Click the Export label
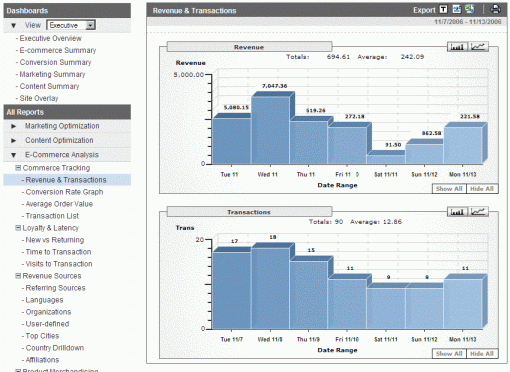Screen dimensions: 510x372 (x=424, y=10)
